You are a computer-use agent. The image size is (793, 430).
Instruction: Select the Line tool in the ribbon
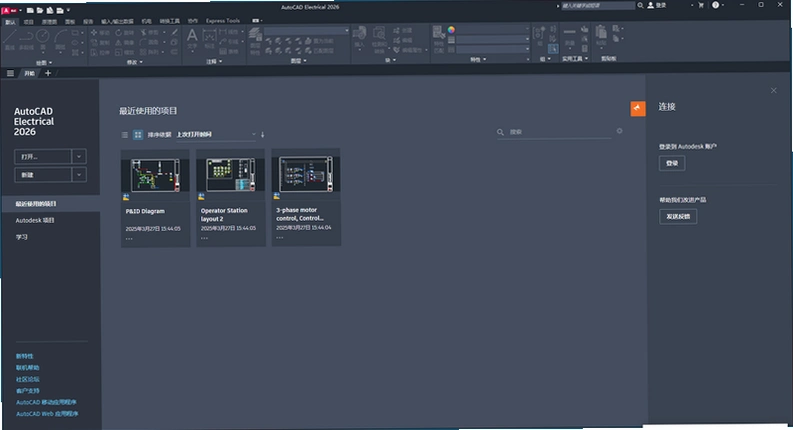coord(10,39)
